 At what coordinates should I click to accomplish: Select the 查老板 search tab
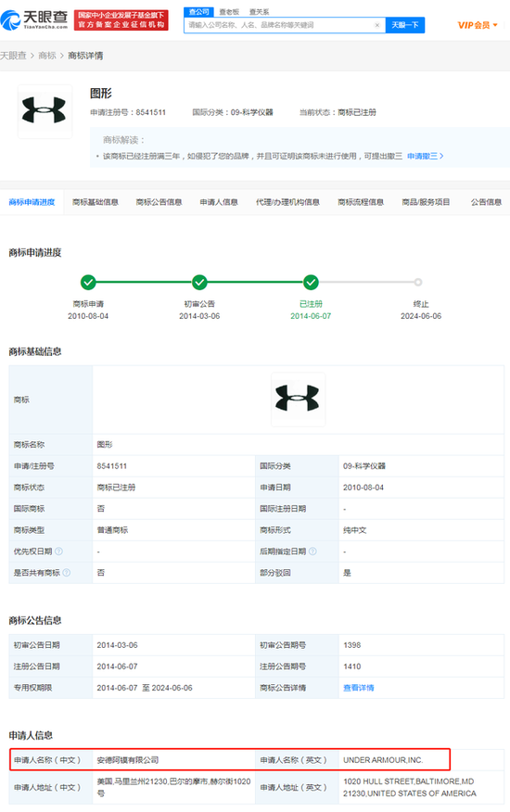(228, 12)
